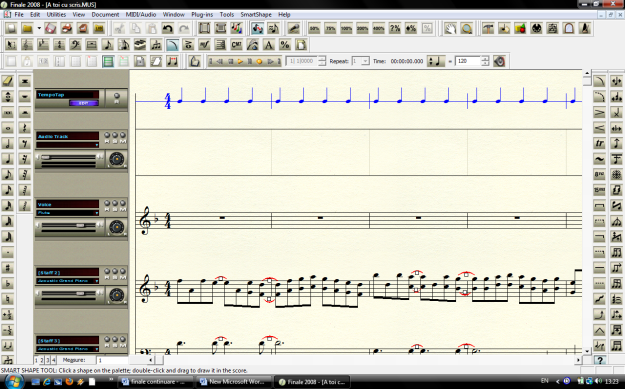Screen dimensions: 625x389
Task: Toggle Record on the Staff 2 track
Action: pos(107,271)
